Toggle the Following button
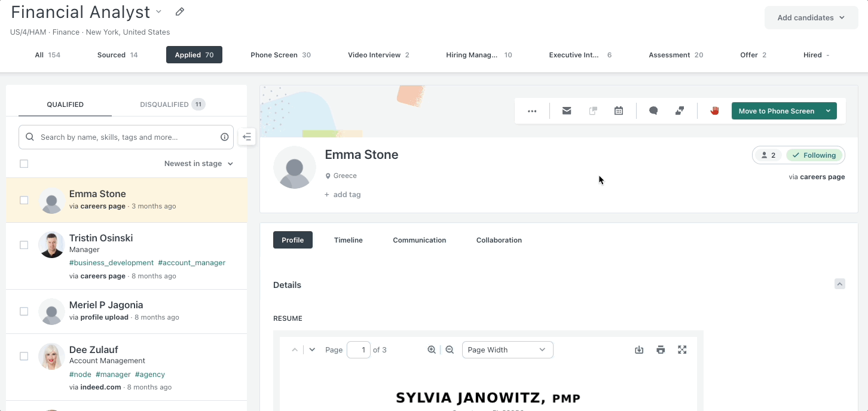This screenshot has width=868, height=411. click(814, 155)
